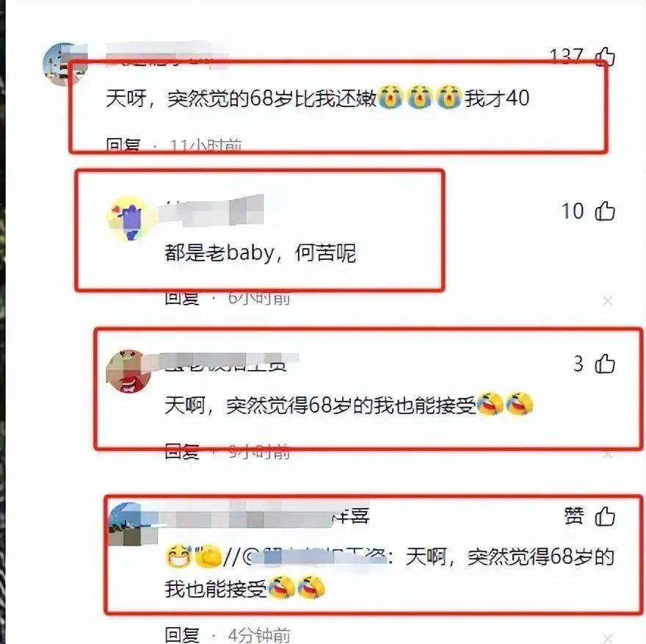646x644 pixels.
Task: Reply to the comment from 11小时前
Action: coord(123,145)
